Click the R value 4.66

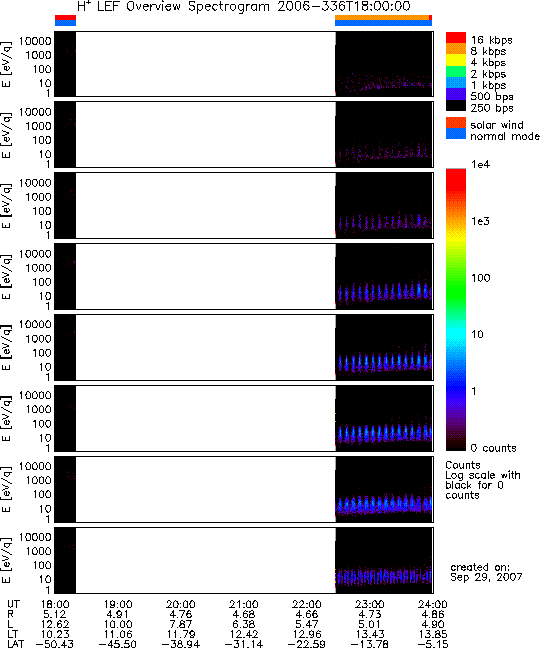pyautogui.click(x=307, y=615)
